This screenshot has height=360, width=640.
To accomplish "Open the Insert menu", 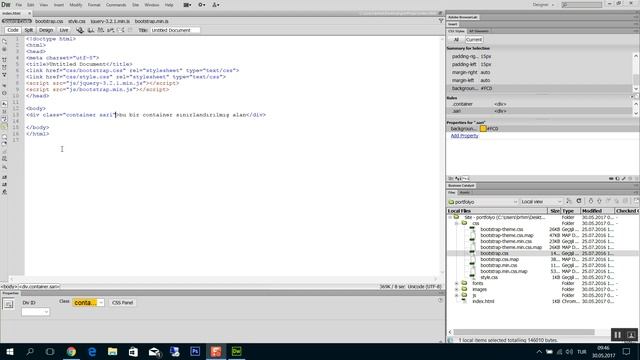I will 59,5.
